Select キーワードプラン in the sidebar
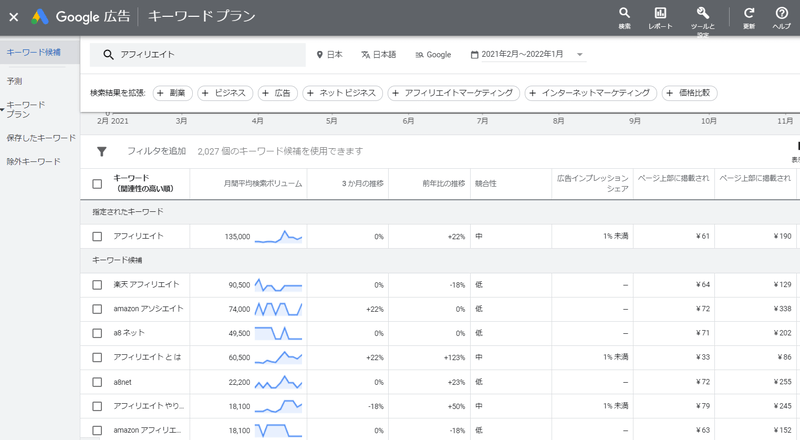Screen dimensions: 800x440 (x=26, y=110)
